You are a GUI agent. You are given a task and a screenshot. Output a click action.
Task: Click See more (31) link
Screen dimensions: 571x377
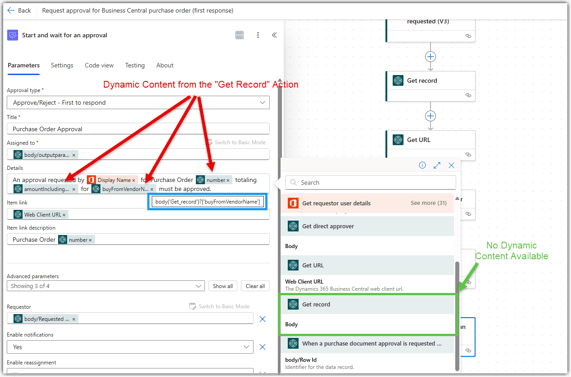coord(429,203)
